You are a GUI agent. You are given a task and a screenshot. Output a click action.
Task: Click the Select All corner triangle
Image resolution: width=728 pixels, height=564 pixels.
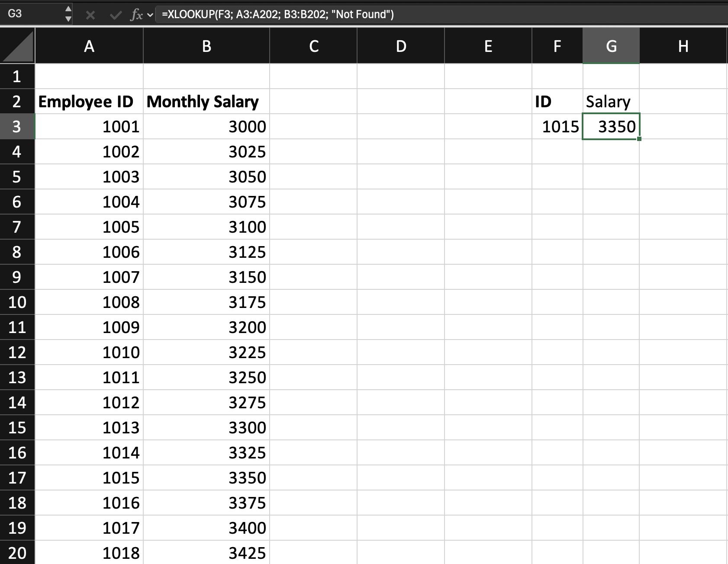tap(17, 46)
